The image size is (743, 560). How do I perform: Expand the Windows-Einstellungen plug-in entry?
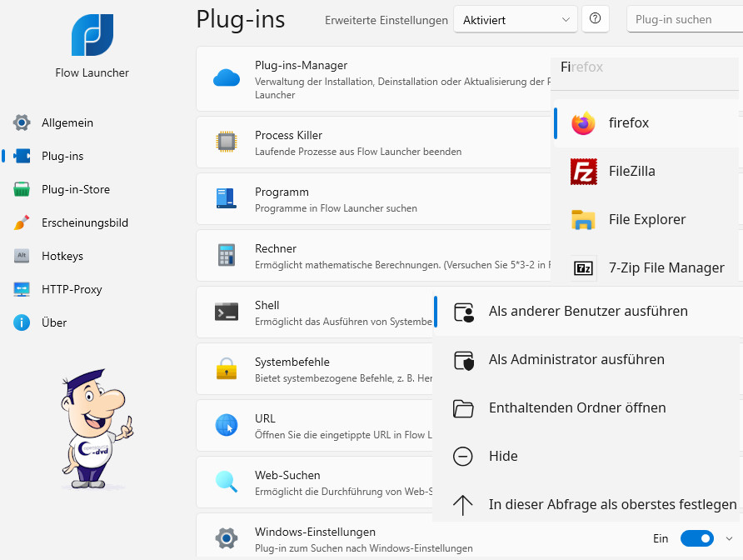[x=730, y=538]
